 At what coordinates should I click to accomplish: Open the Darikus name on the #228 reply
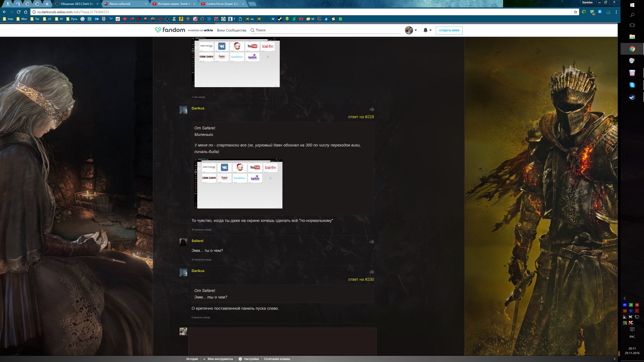coord(198,108)
